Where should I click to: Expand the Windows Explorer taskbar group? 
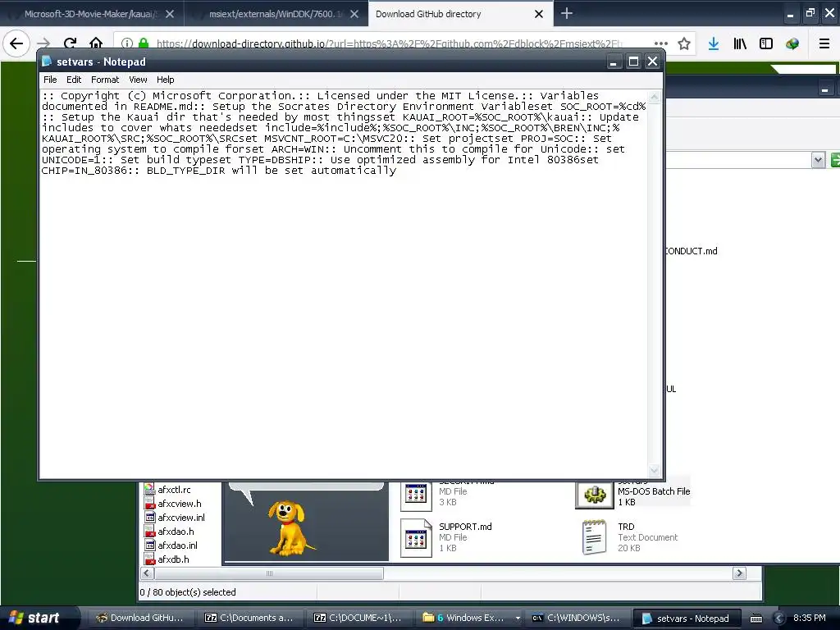coord(518,619)
